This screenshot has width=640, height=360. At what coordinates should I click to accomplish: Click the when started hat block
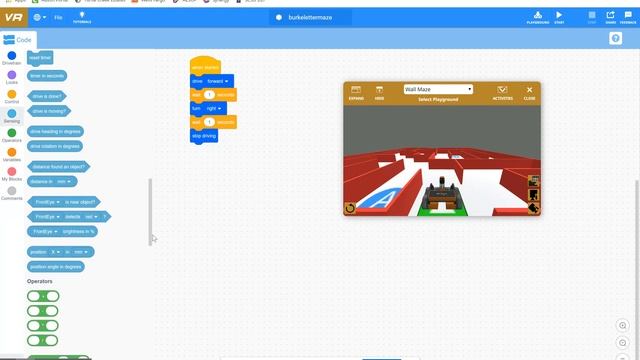point(205,66)
